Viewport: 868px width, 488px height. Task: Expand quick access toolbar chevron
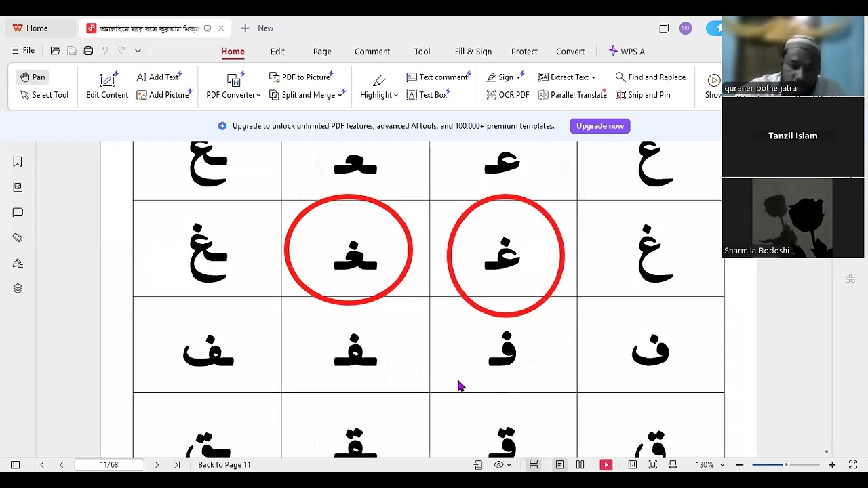point(138,51)
